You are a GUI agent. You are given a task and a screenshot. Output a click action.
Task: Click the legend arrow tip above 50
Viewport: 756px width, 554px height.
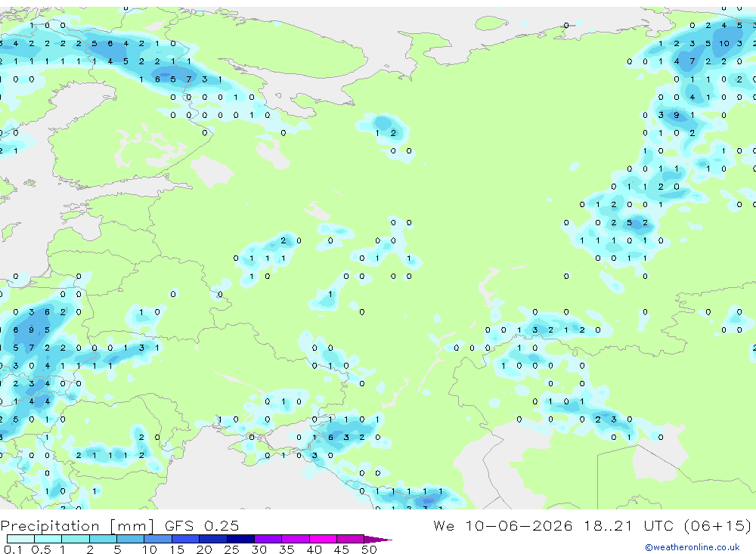point(379,539)
